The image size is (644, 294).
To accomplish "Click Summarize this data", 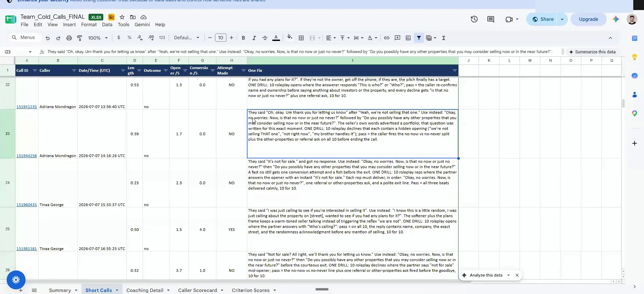I will pyautogui.click(x=592, y=52).
